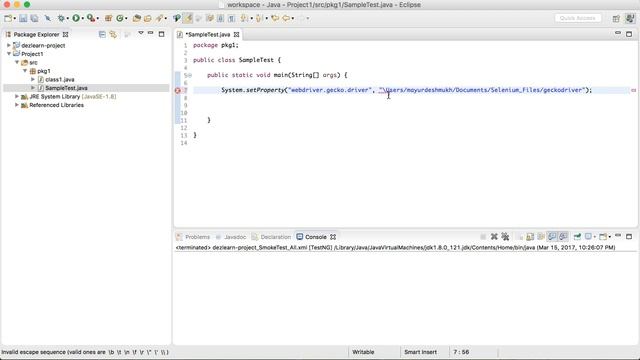Image resolution: width=640 pixels, height=360 pixels.
Task: Collapse the Project1 tree node
Action: click(9, 54)
